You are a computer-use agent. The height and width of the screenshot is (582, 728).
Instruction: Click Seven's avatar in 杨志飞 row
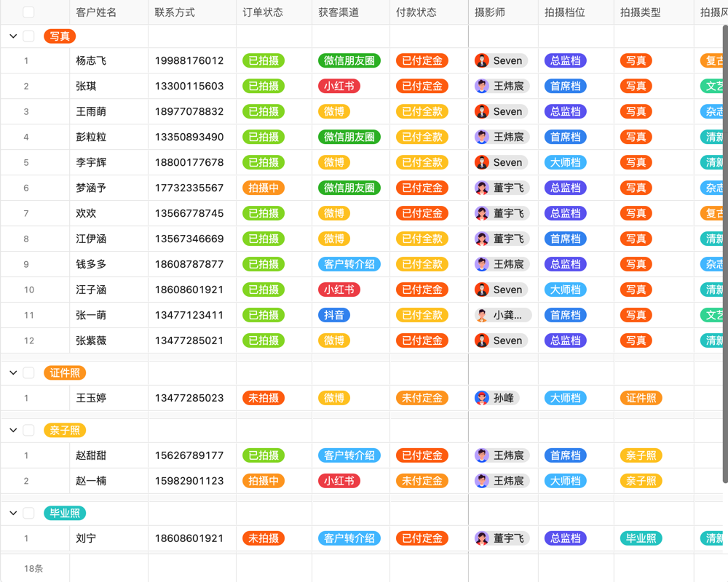(x=482, y=60)
